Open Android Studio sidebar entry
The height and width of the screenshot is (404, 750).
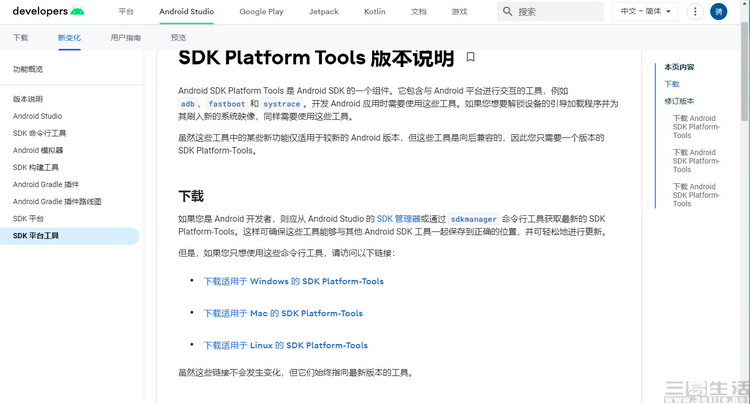(x=37, y=116)
